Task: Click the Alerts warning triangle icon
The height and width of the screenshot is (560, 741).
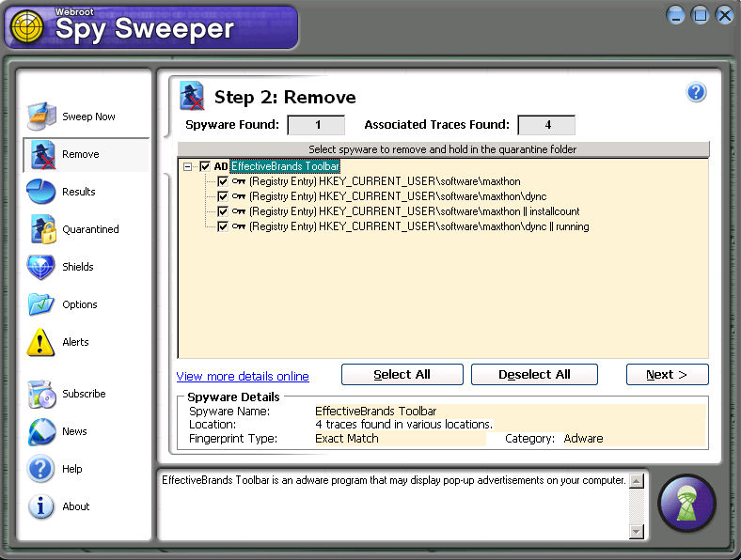Action: point(40,342)
